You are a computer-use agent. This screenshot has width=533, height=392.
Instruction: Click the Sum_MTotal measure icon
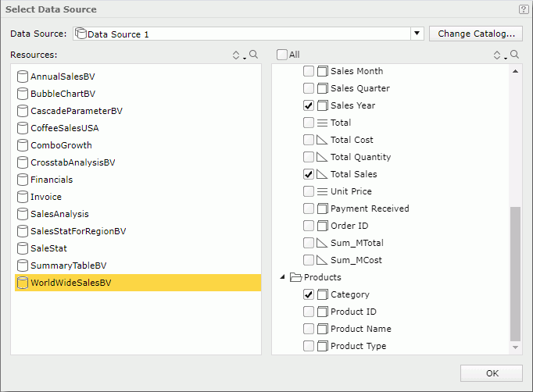pyautogui.click(x=322, y=243)
